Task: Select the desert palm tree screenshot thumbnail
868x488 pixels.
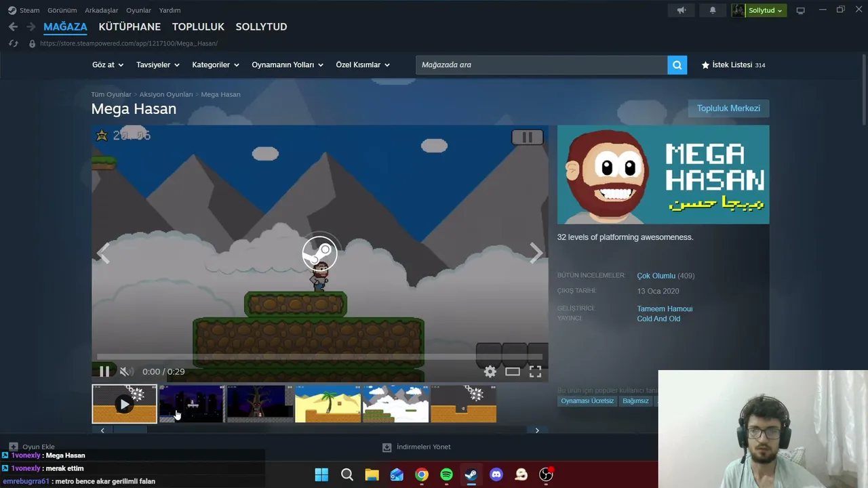Action: point(328,404)
